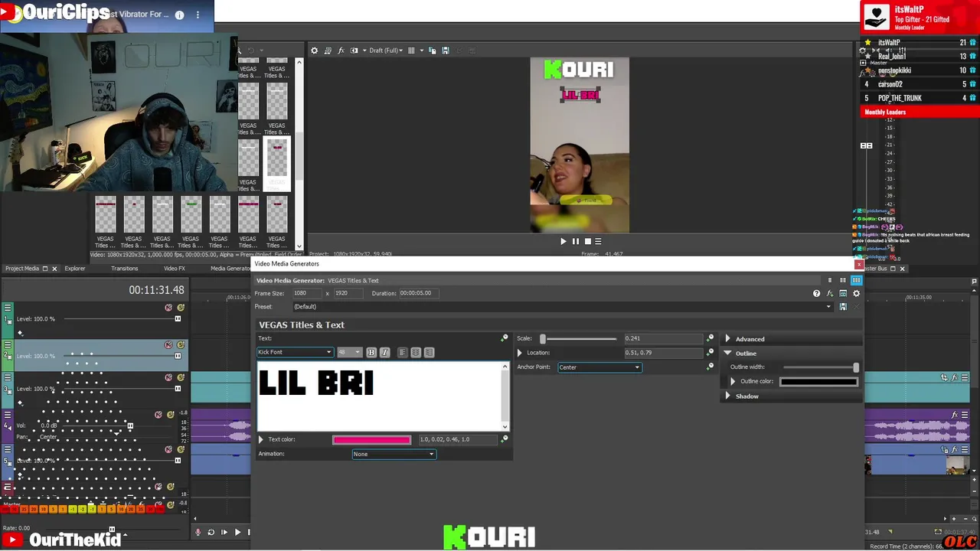Click the pink Text color swatch

[x=371, y=439]
